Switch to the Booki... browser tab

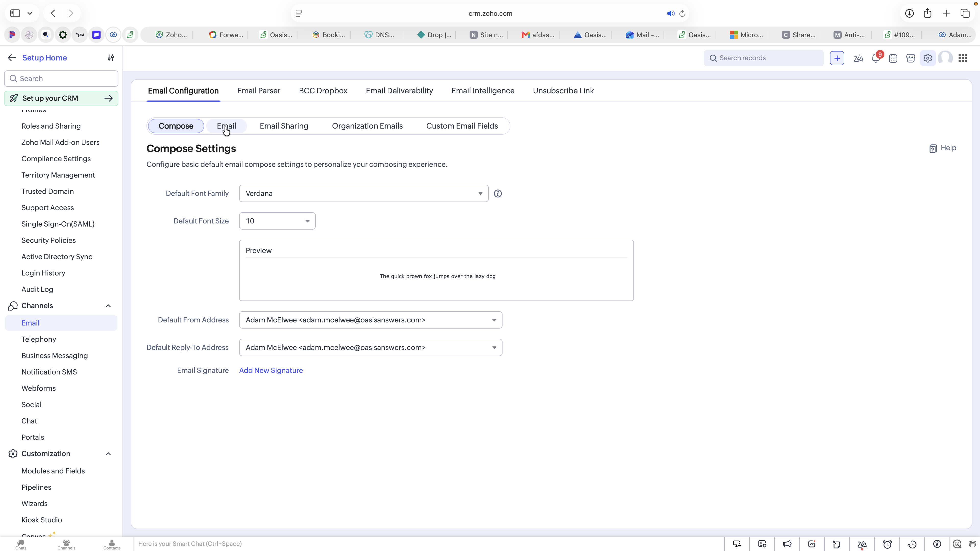(x=329, y=35)
